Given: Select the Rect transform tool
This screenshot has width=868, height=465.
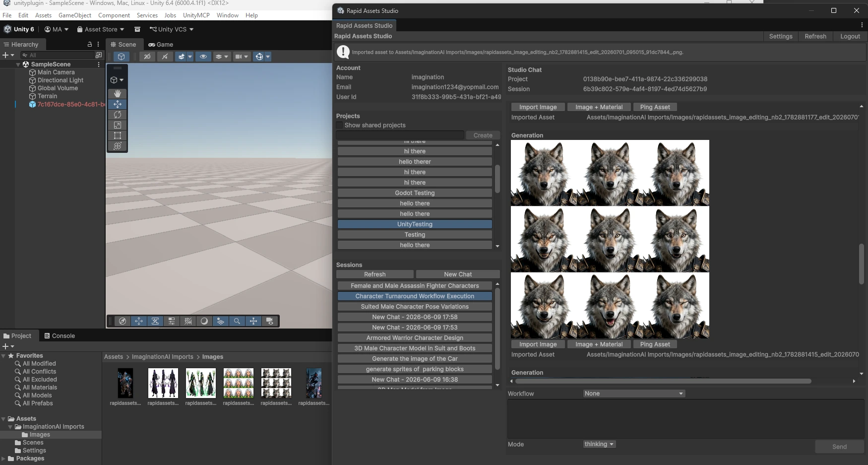Looking at the screenshot, I should tap(118, 135).
